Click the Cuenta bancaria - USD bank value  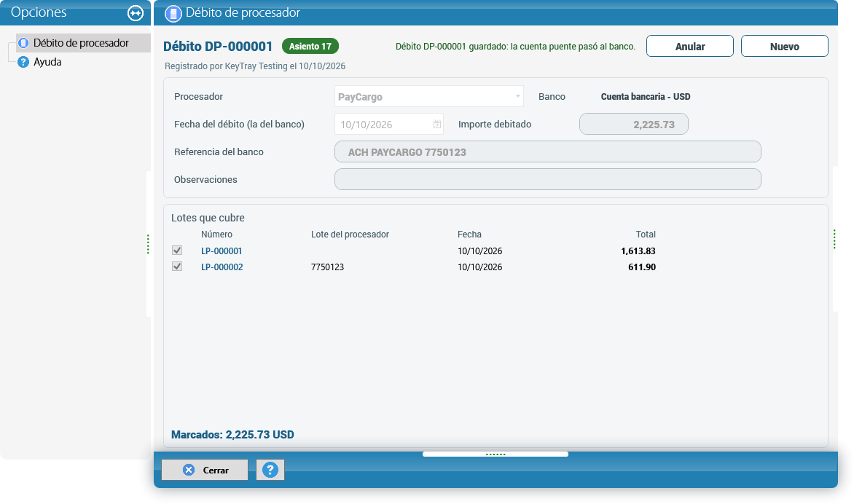646,96
